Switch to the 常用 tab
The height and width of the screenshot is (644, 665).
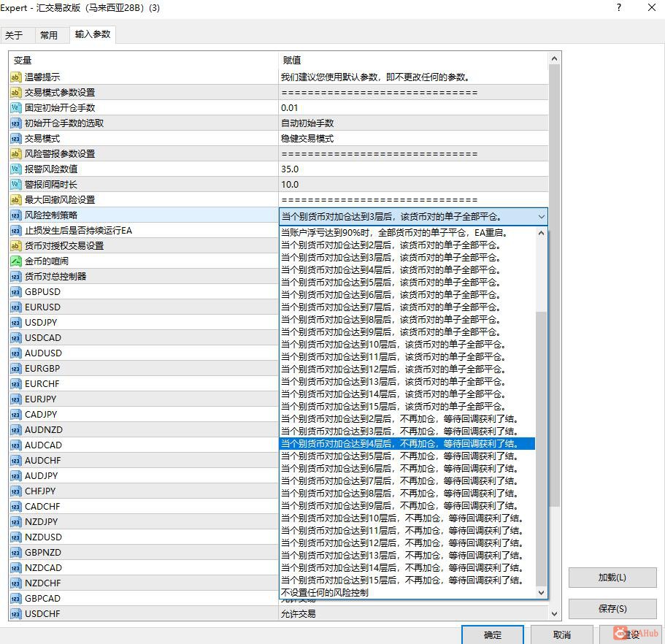pos(49,35)
